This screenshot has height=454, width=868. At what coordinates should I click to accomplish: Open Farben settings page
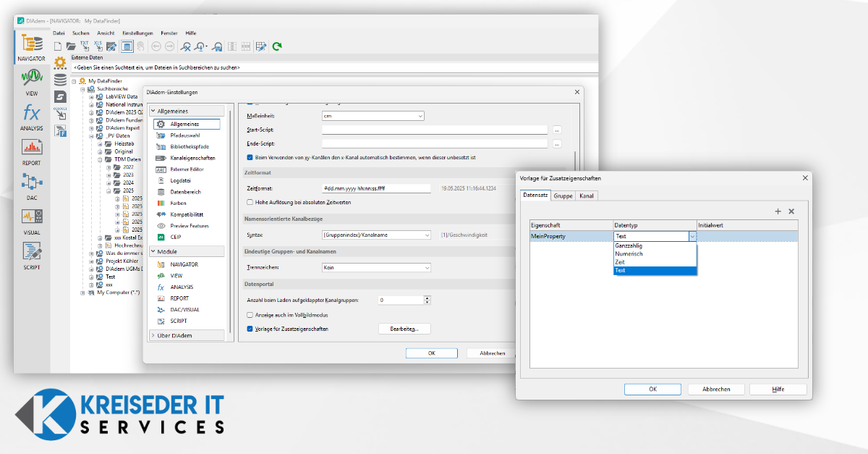tap(178, 203)
